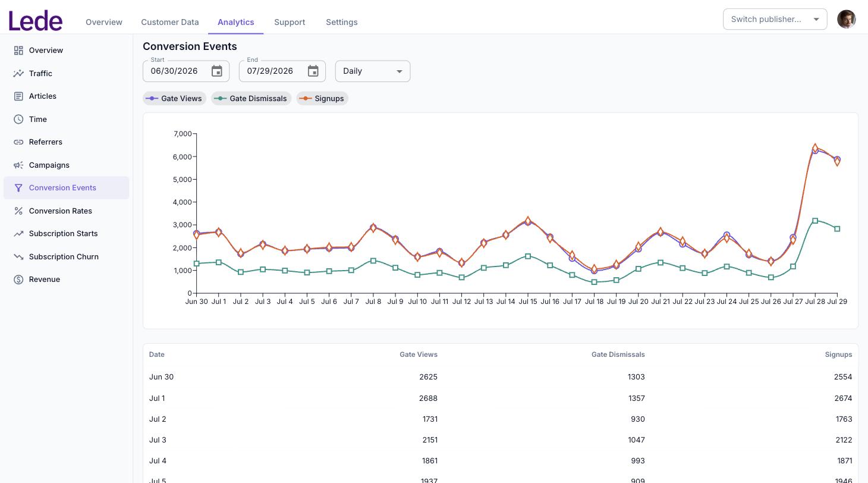868x483 pixels.
Task: Click the Signups value 2122
Action: point(843,440)
